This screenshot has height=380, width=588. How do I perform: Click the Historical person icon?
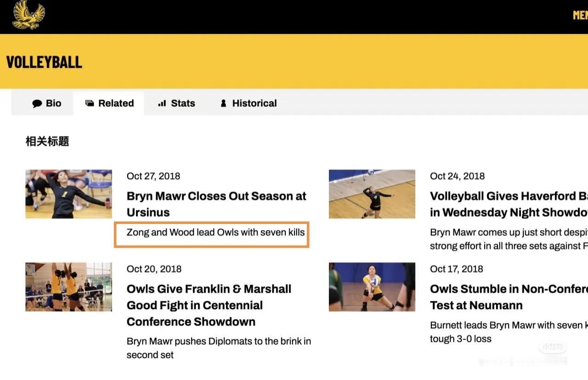tap(224, 103)
